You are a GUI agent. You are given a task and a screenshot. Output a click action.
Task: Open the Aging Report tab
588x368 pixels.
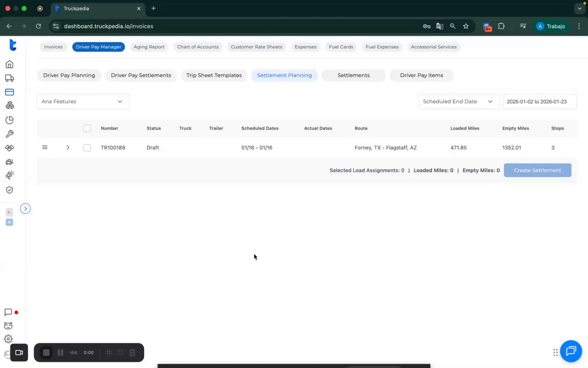pyautogui.click(x=149, y=47)
